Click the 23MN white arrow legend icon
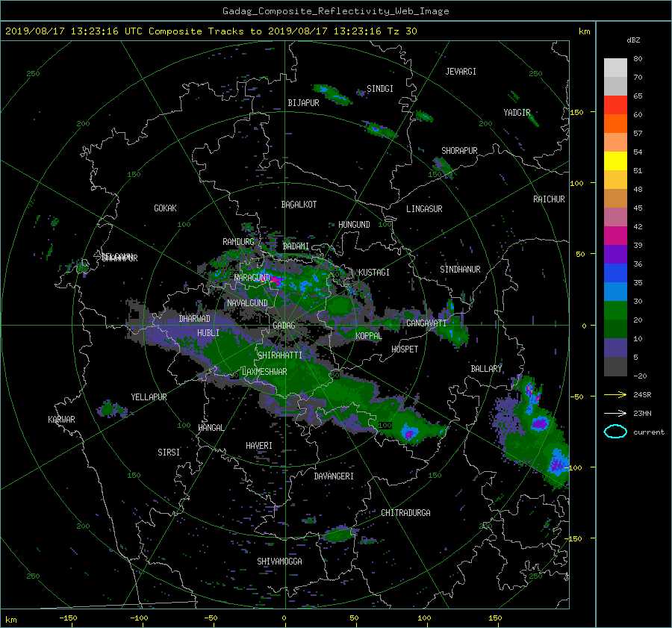 pos(615,413)
